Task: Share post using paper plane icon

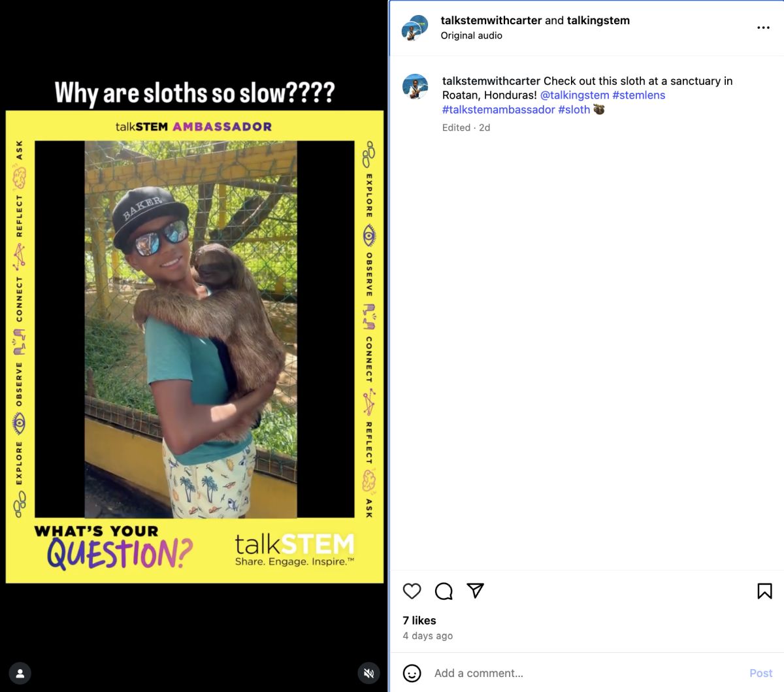Action: coord(476,591)
